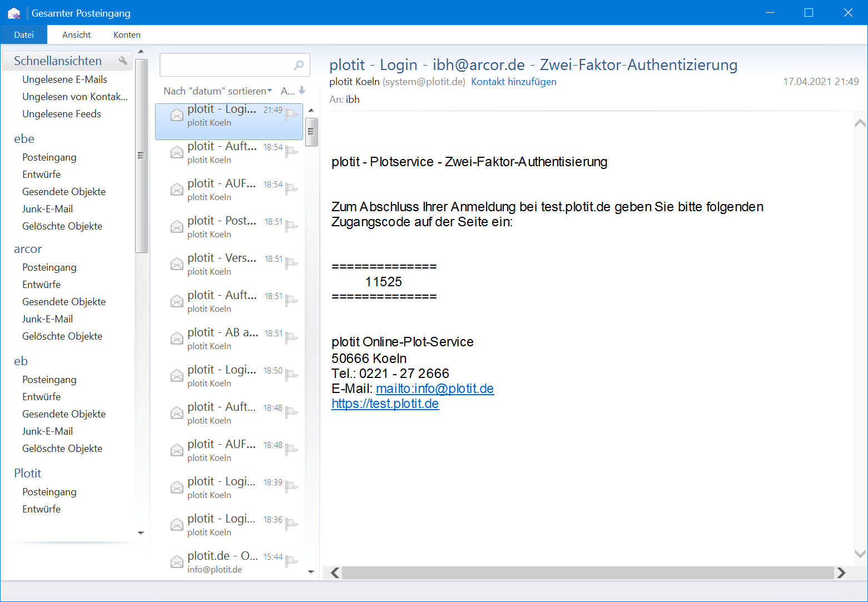Click the envelope icon of the selected 21:49 Login email
The image size is (868, 602).
176,115
